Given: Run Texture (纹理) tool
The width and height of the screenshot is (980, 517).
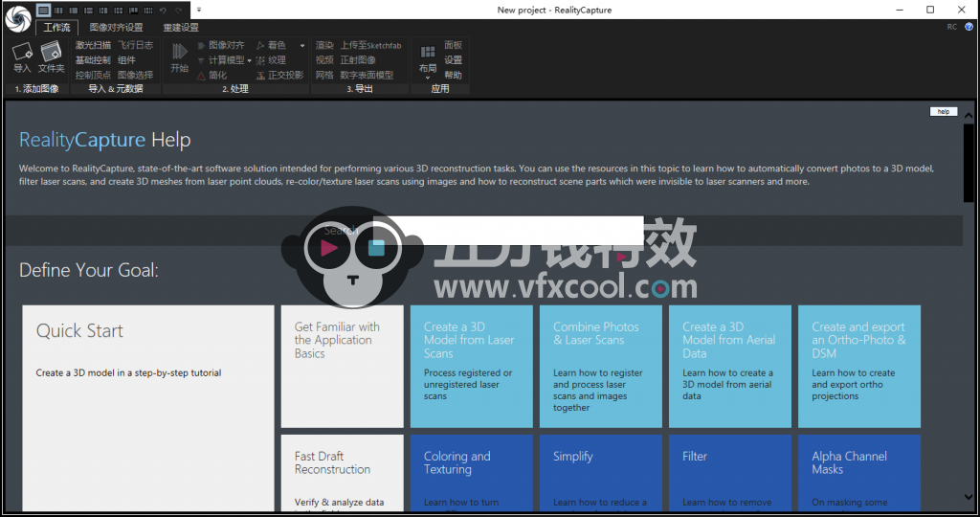Looking at the screenshot, I should [271, 60].
